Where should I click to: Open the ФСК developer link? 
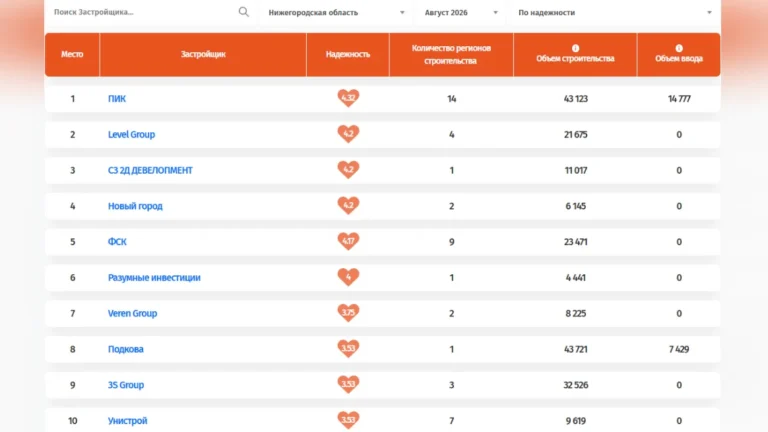tap(117, 241)
